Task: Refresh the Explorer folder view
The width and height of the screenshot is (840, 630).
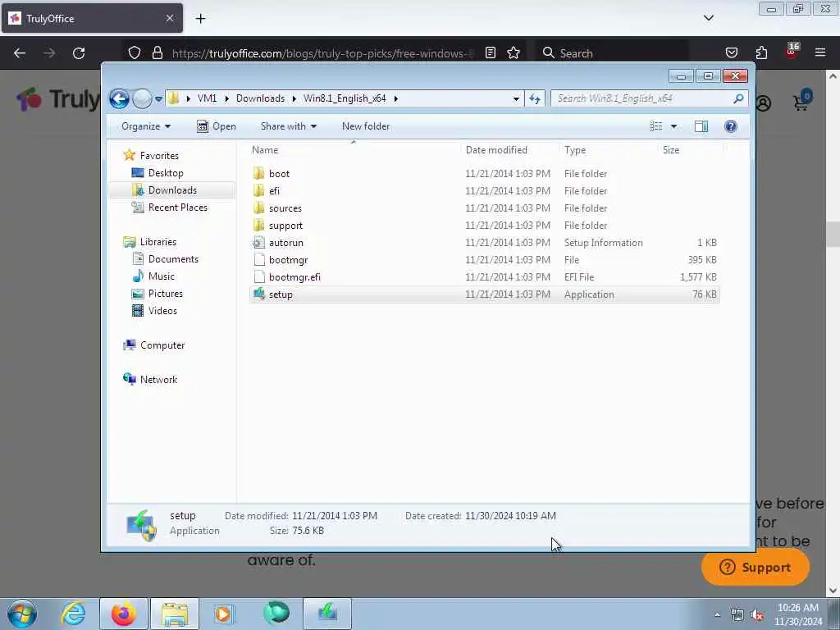Action: tap(535, 98)
